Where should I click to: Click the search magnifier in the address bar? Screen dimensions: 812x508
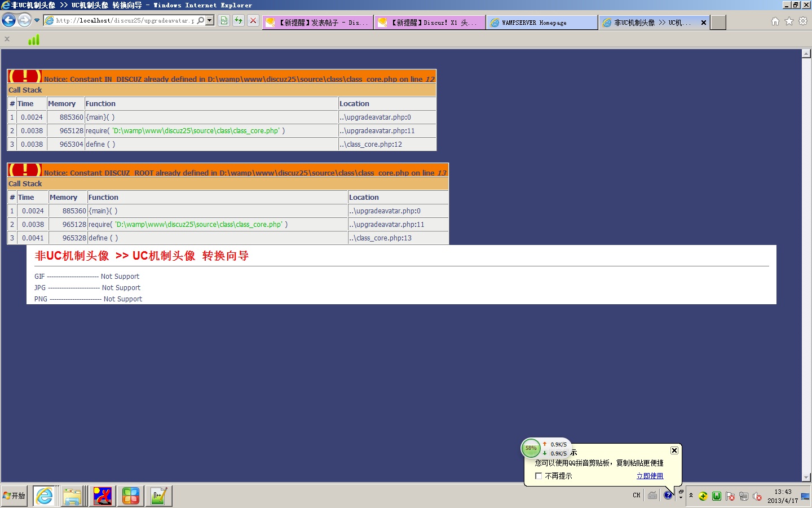tap(201, 21)
